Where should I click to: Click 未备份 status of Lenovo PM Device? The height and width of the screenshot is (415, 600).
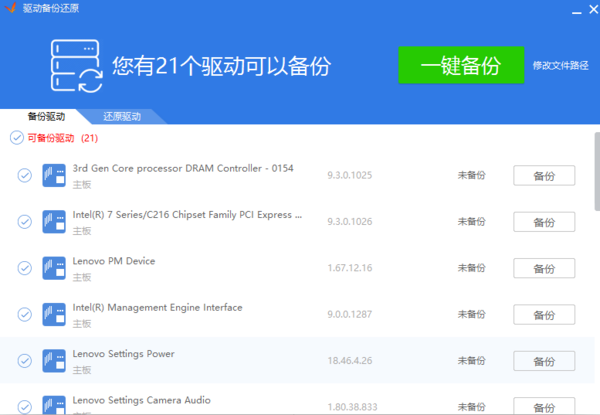[471, 268]
